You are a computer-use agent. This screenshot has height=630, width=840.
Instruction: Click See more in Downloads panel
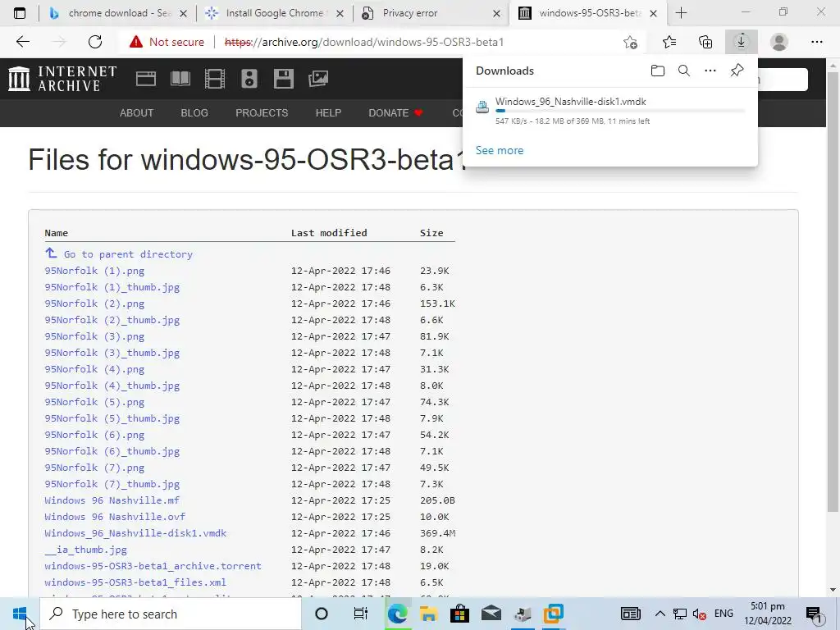500,151
